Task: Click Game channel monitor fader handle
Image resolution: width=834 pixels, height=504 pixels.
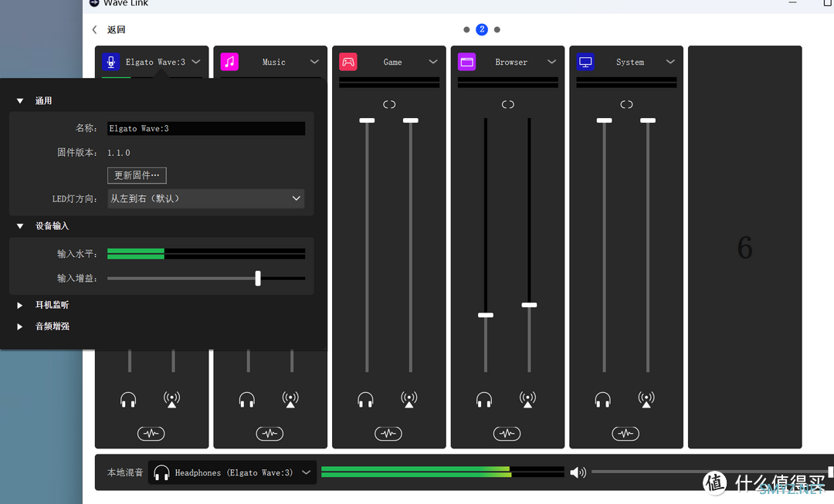Action: pyautogui.click(x=367, y=120)
